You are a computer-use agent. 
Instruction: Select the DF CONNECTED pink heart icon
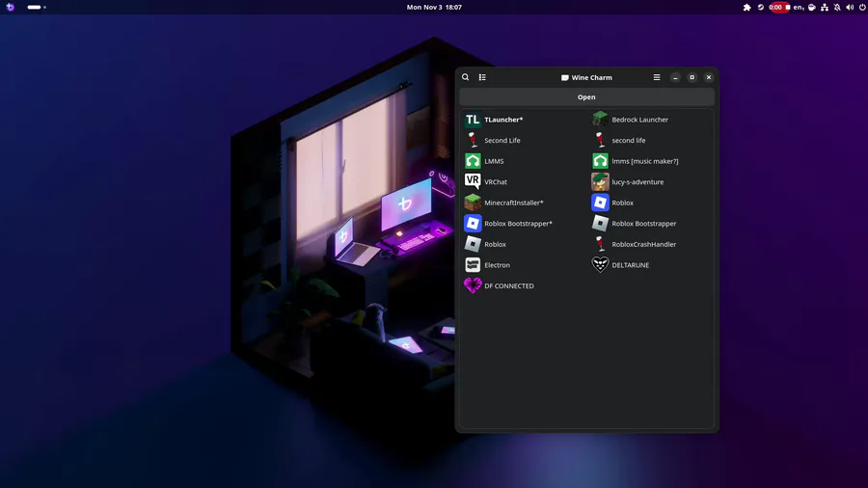[473, 285]
